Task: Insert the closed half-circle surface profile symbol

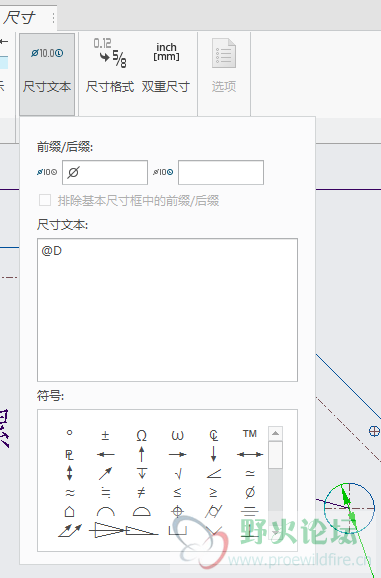Action: pos(141,512)
